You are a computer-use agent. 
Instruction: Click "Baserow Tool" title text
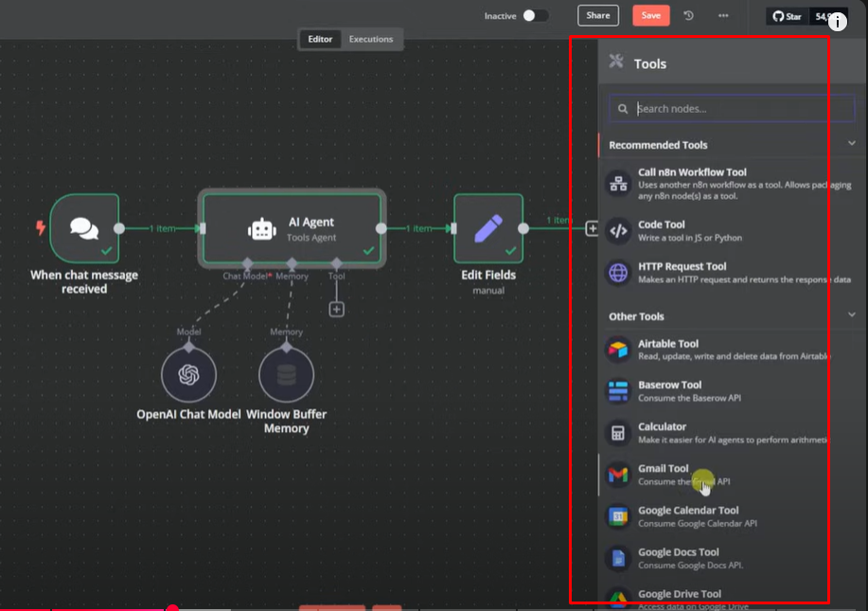click(670, 385)
